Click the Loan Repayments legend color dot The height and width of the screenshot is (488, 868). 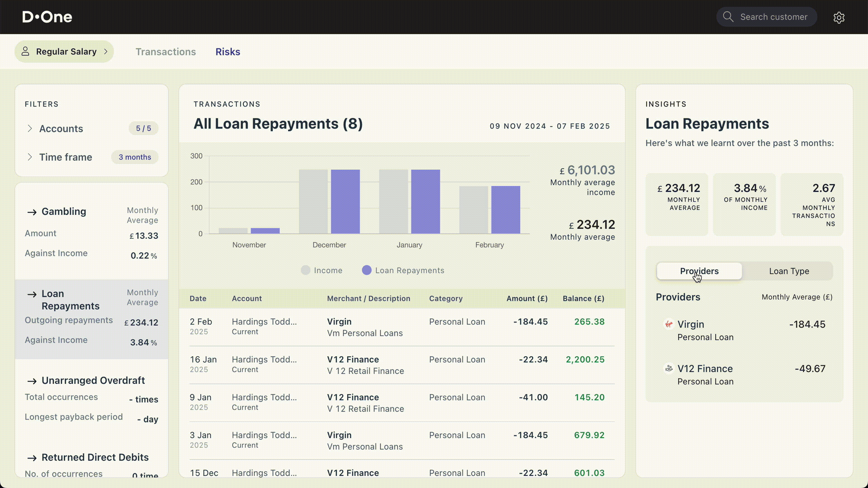(367, 270)
